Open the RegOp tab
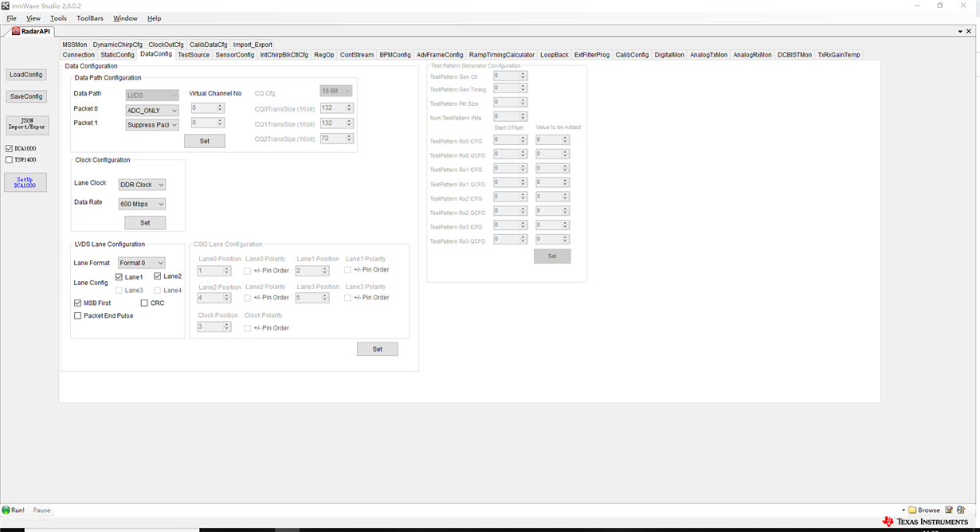 pos(324,55)
